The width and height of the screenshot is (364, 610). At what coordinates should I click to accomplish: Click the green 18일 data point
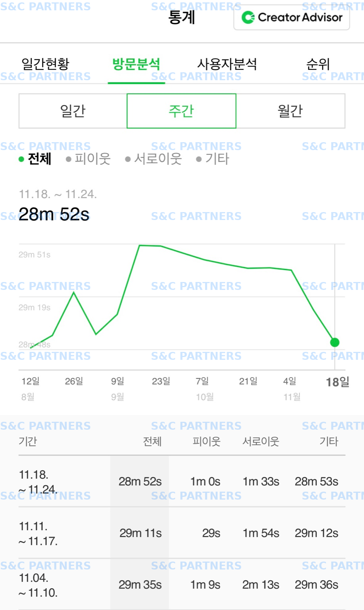point(335,342)
